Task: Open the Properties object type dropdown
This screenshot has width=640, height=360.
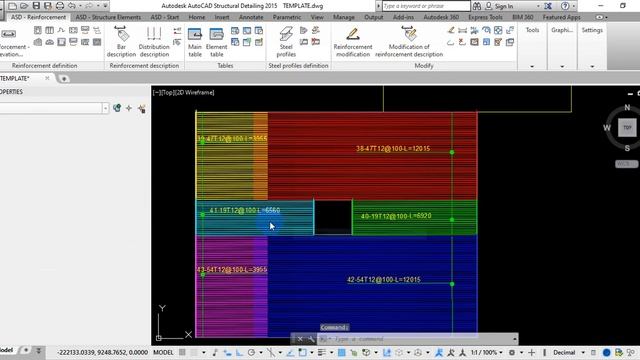Action: coord(106,108)
